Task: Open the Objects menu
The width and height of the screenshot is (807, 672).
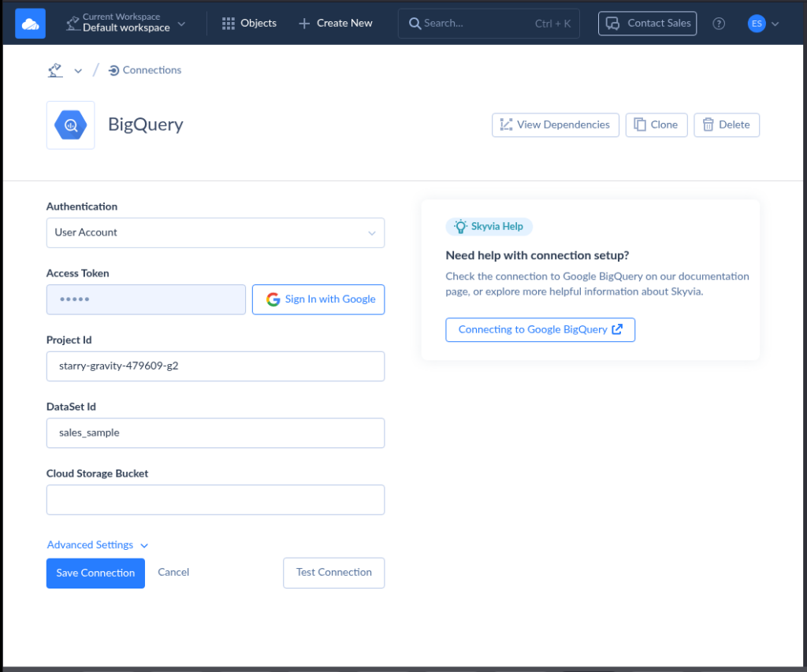Action: pos(249,23)
